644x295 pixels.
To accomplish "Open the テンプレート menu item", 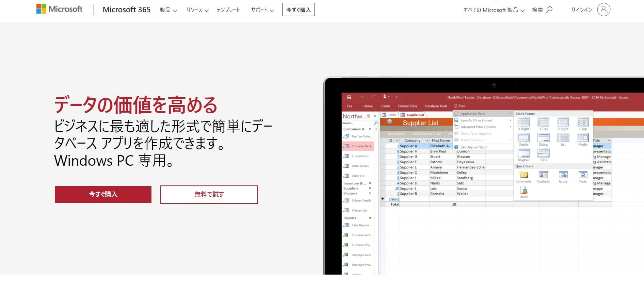I will pos(228,10).
